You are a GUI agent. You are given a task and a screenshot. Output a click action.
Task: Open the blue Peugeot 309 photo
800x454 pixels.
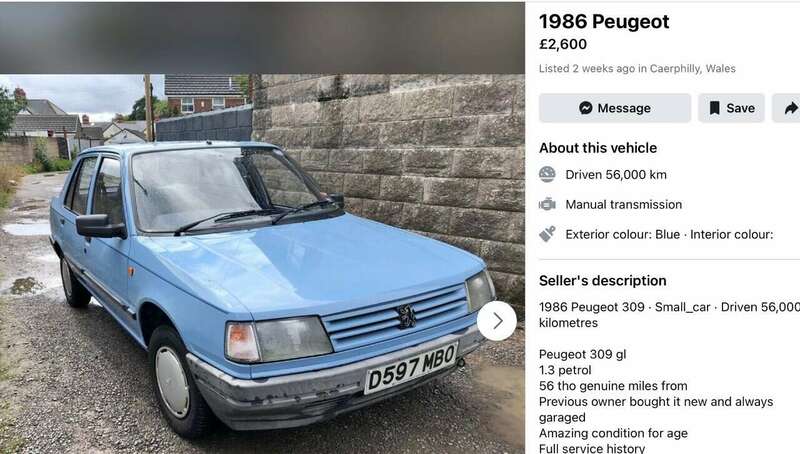(262, 264)
